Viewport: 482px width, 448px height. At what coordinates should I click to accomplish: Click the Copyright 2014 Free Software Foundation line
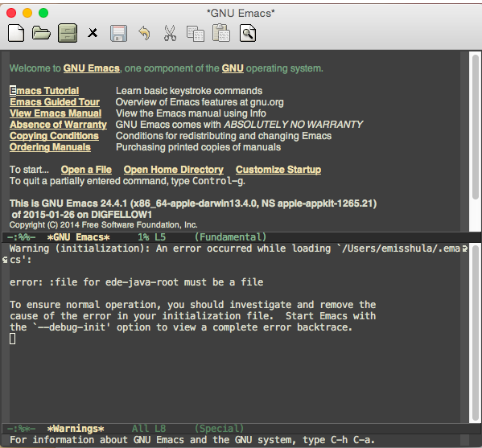(x=104, y=225)
